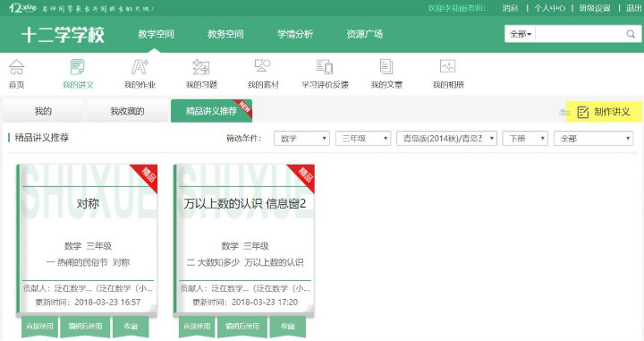Click inside the search input field

(x=580, y=34)
